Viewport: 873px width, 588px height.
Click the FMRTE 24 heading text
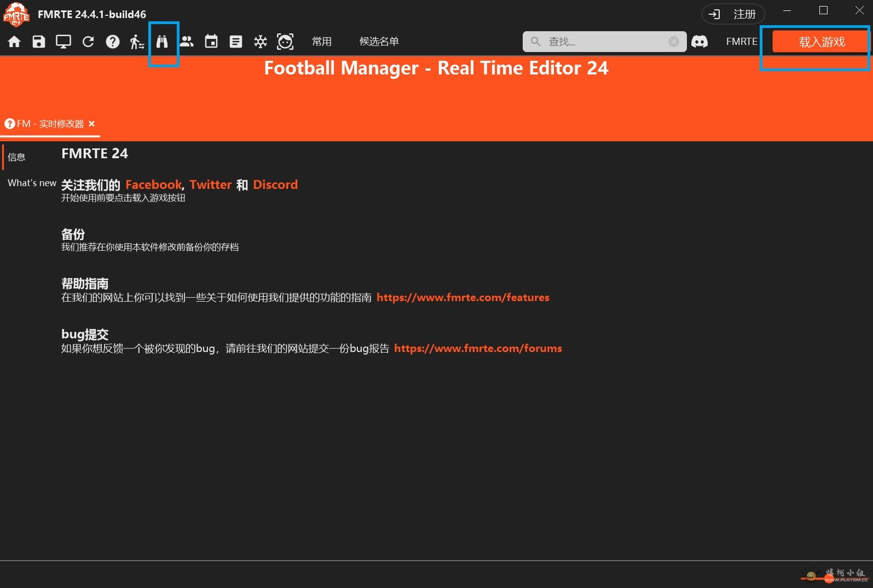click(95, 154)
